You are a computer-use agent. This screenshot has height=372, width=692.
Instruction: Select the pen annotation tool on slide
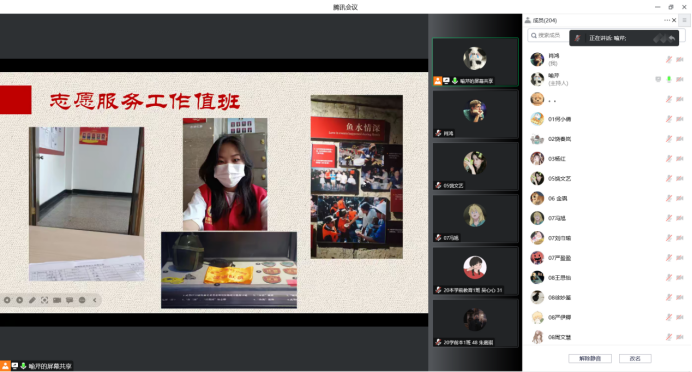(32, 300)
